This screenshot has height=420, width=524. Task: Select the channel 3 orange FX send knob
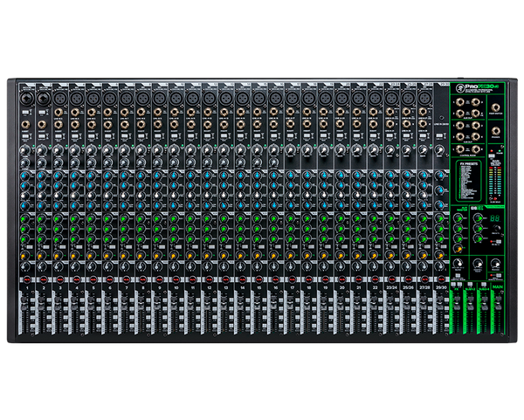58,256
